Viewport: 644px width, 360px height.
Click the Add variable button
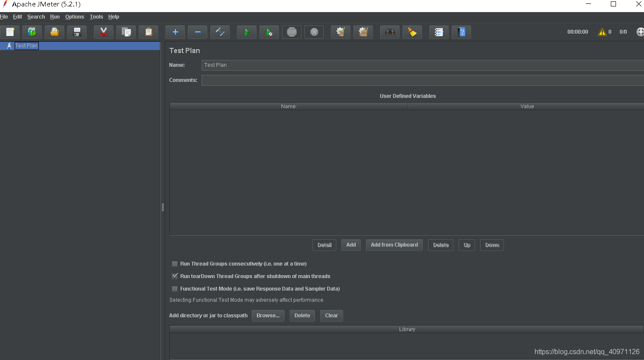[351, 245]
